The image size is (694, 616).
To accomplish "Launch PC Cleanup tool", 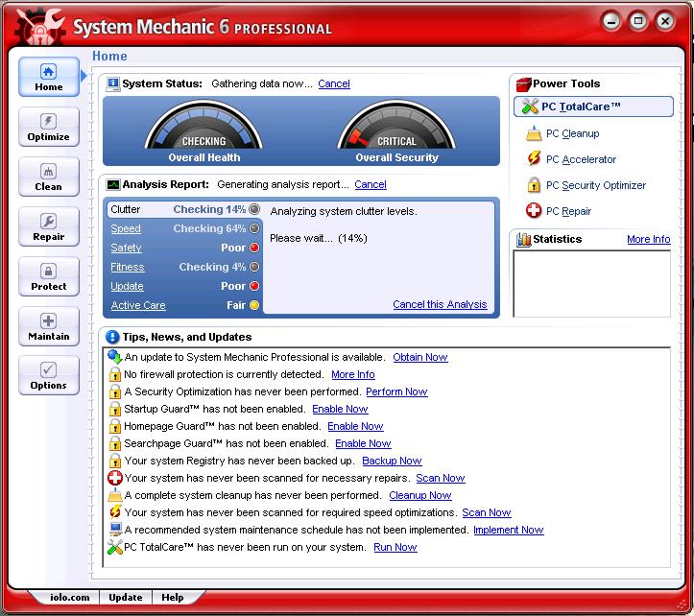I will (573, 133).
